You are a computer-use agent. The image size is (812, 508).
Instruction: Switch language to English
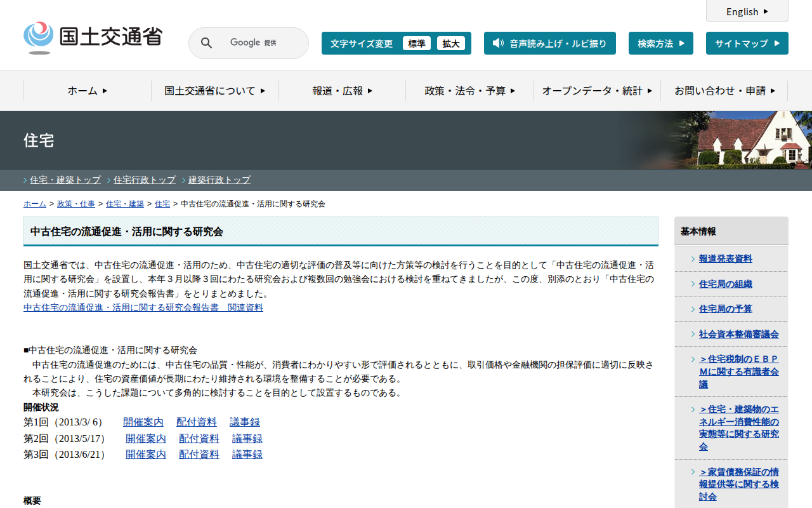[x=747, y=11]
